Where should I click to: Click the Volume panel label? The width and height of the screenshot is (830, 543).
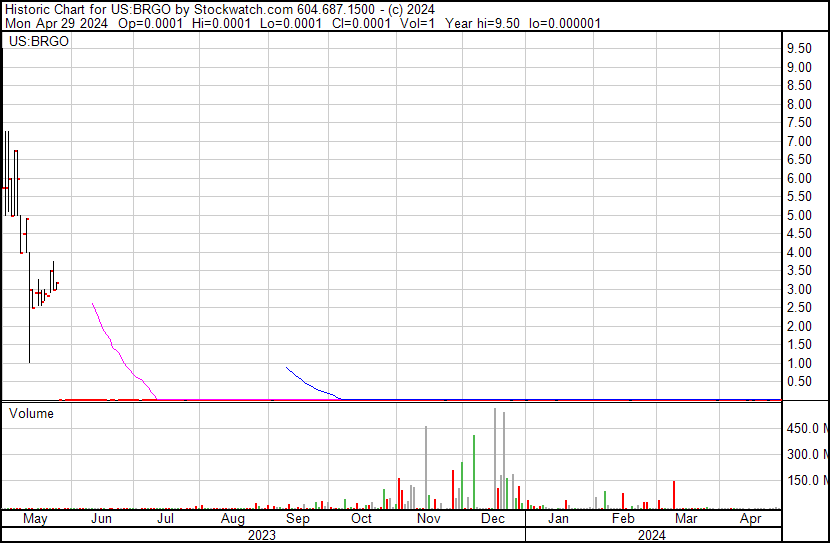tap(31, 413)
